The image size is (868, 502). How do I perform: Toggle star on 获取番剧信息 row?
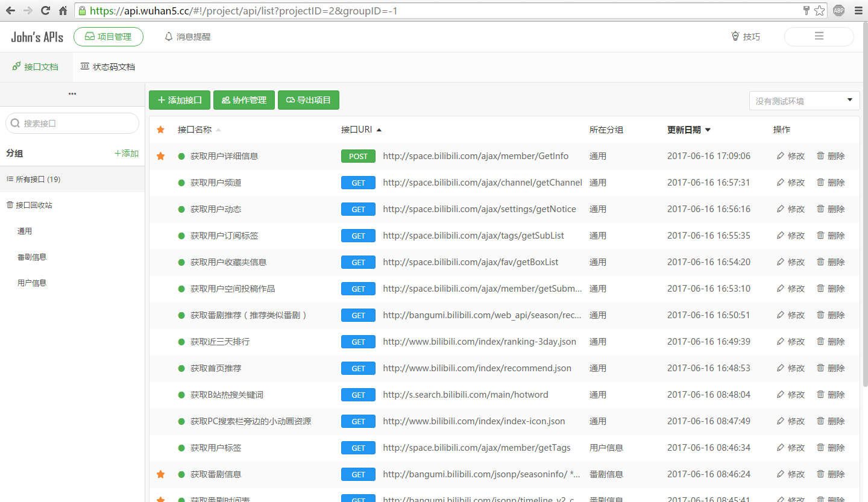[160, 474]
